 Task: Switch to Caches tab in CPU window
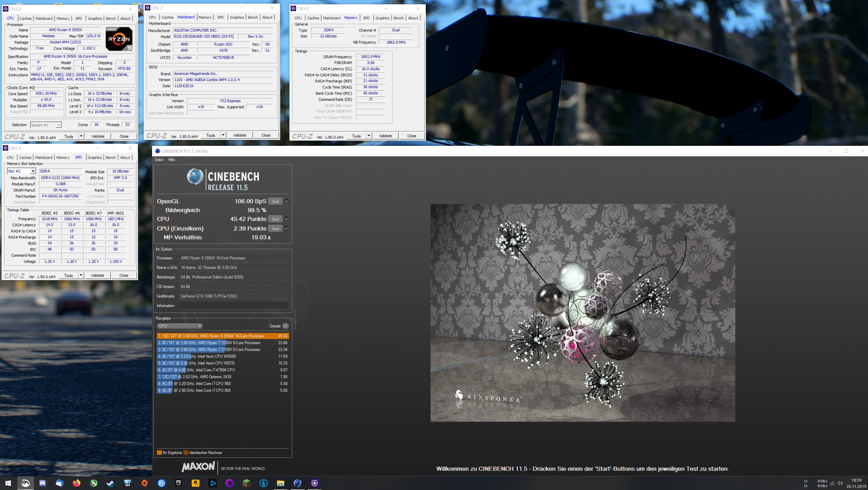pos(26,19)
